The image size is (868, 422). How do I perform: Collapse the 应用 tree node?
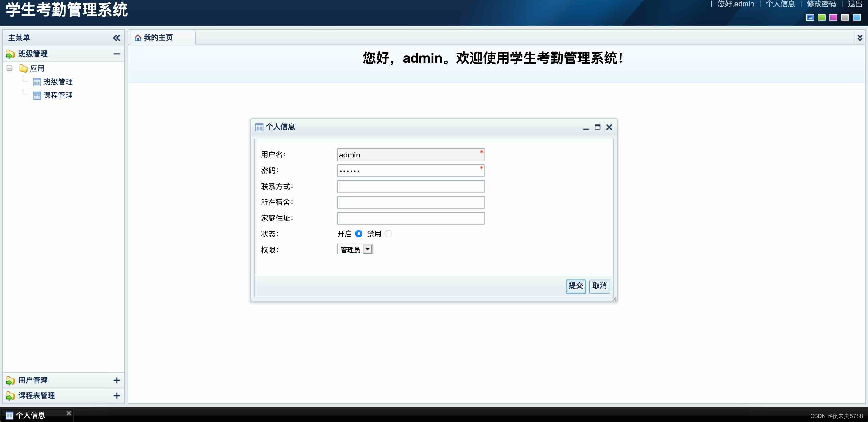pos(9,68)
